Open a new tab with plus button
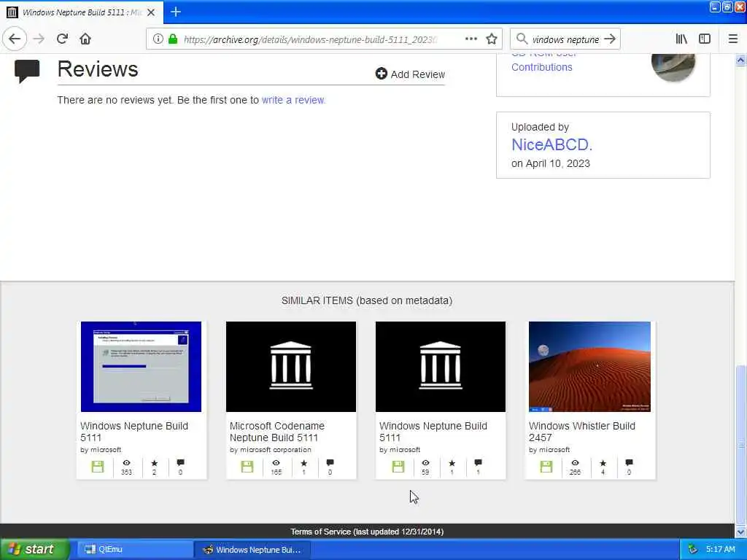The height and width of the screenshot is (560, 747). point(176,12)
